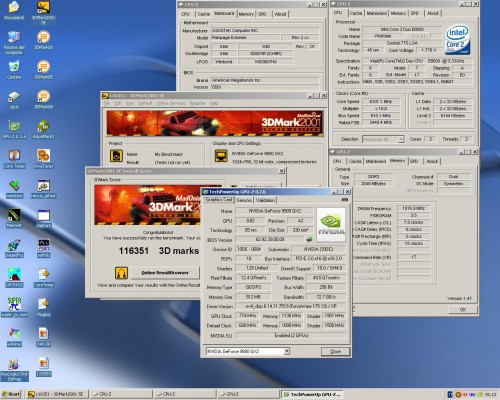The image size is (500, 400).
Task: Click the Intel Core 2 logo in CPU-Z
Action: (x=457, y=40)
